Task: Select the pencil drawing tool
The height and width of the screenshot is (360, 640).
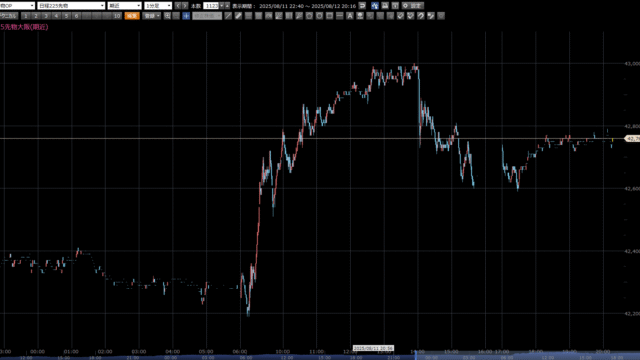Action: [x=238, y=16]
